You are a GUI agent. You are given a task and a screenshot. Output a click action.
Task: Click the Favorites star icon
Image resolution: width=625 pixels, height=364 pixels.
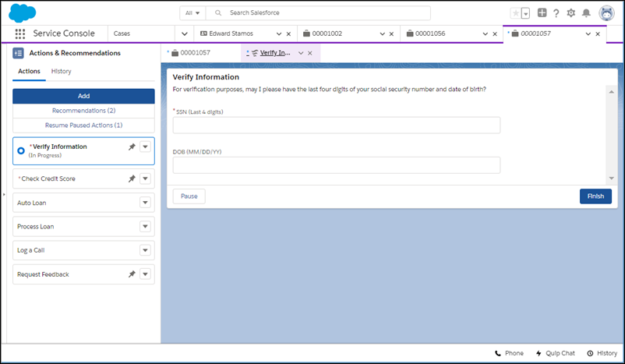click(514, 13)
